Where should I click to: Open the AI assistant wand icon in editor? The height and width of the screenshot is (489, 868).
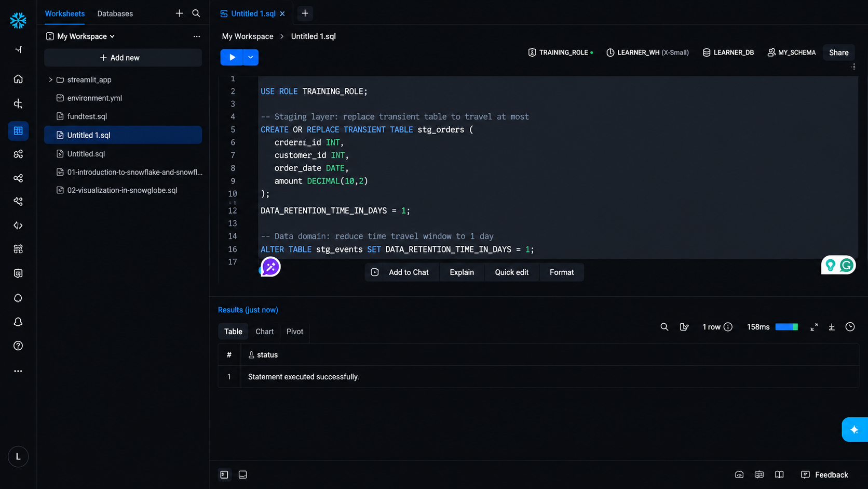(x=270, y=267)
